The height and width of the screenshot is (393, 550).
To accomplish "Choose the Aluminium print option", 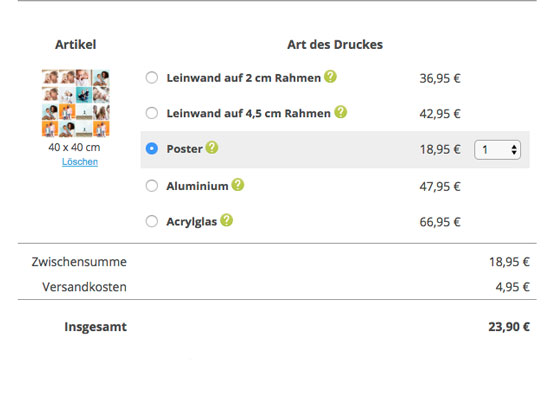I will click(x=152, y=186).
